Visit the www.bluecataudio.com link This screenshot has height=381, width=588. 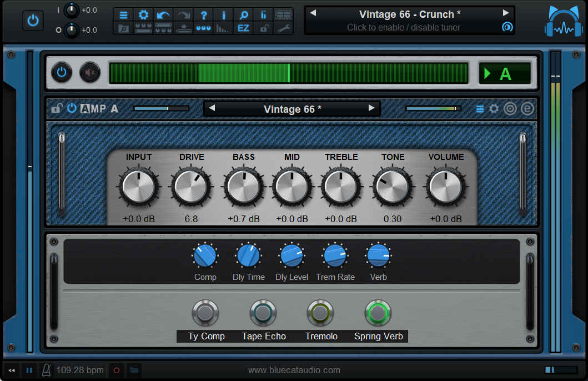tap(294, 370)
